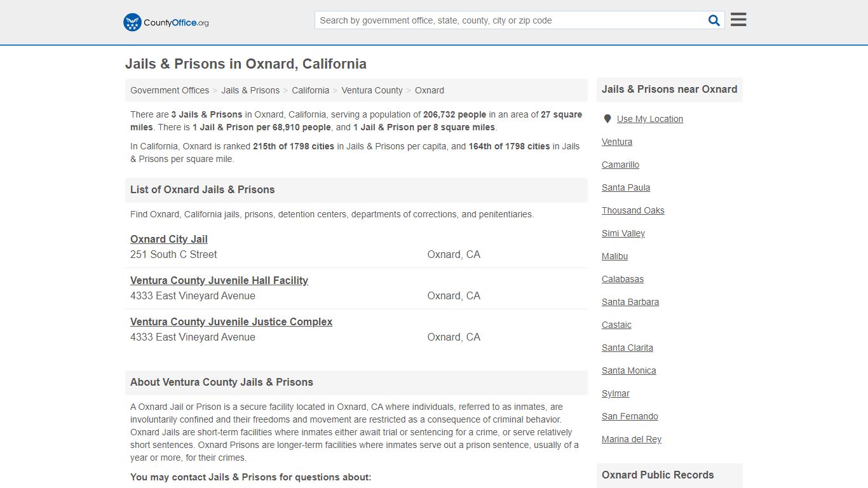
Task: Open Simi Valley nearby link
Action: (x=623, y=233)
